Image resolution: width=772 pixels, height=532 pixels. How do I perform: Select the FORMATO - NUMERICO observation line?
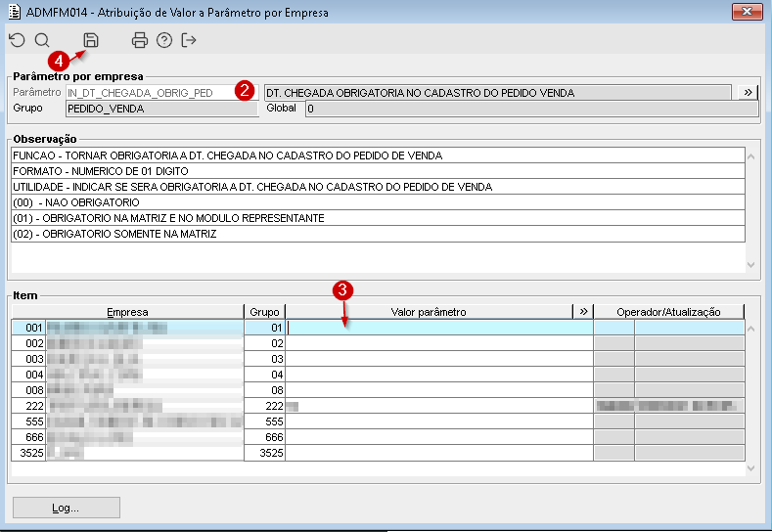point(378,171)
